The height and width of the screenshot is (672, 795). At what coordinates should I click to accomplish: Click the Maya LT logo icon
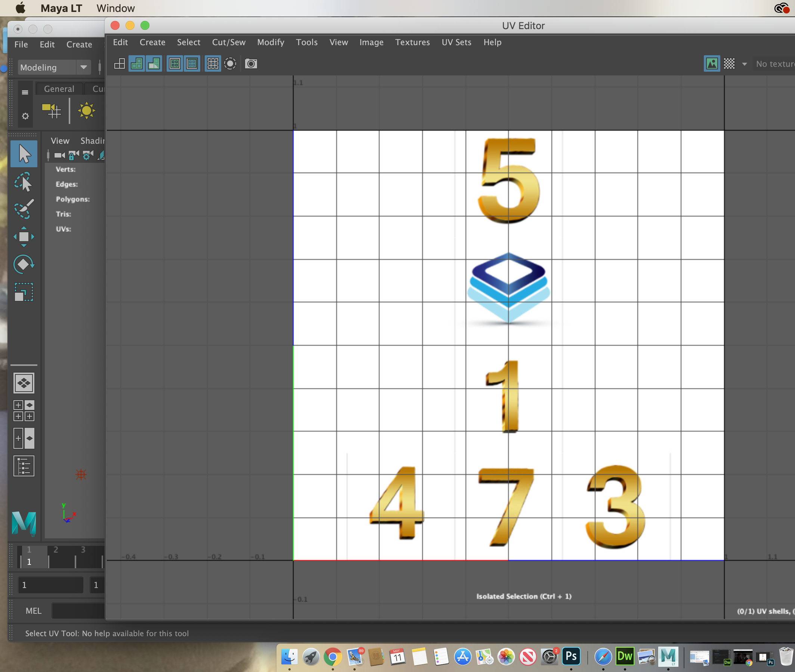pyautogui.click(x=24, y=523)
